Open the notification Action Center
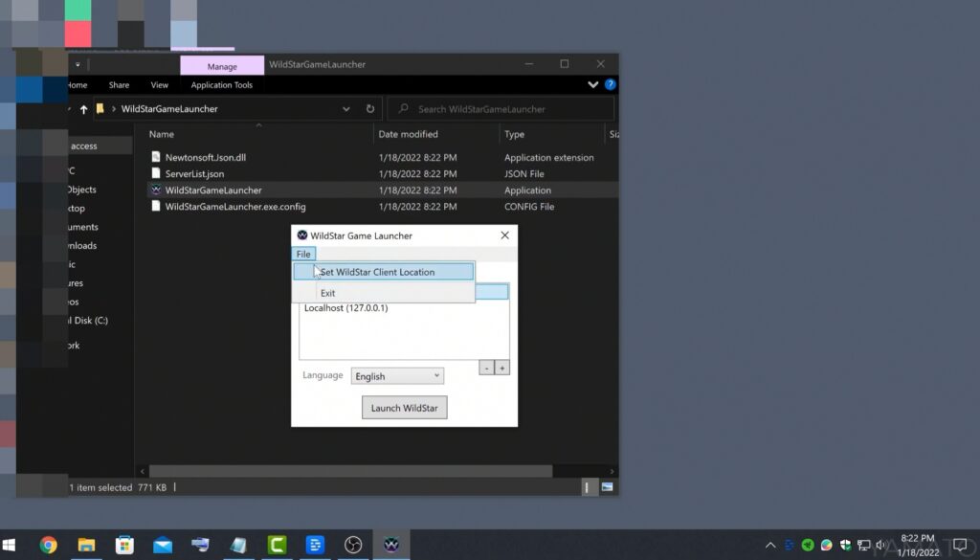Viewport: 980px width, 560px height. 961,545
